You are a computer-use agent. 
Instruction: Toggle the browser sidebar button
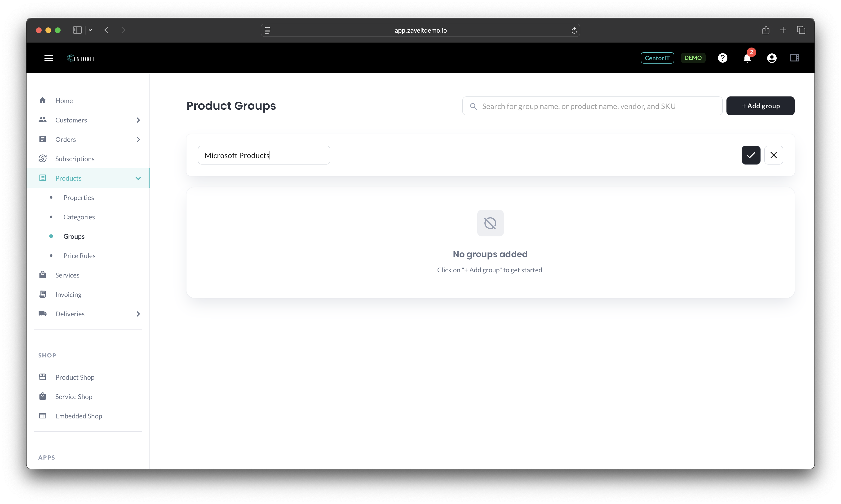(78, 30)
